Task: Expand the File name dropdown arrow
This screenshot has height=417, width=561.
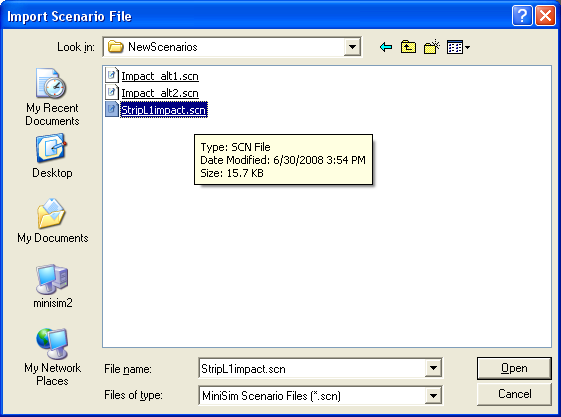Action: [433, 368]
